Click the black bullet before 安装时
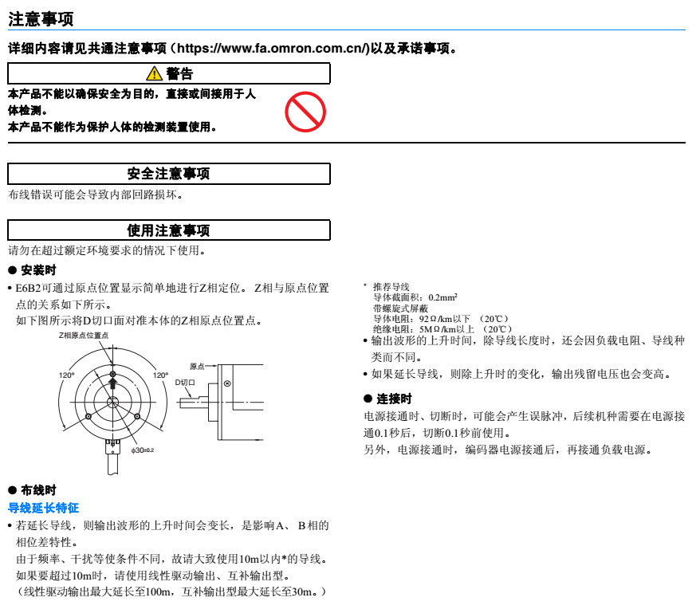 tap(12, 269)
